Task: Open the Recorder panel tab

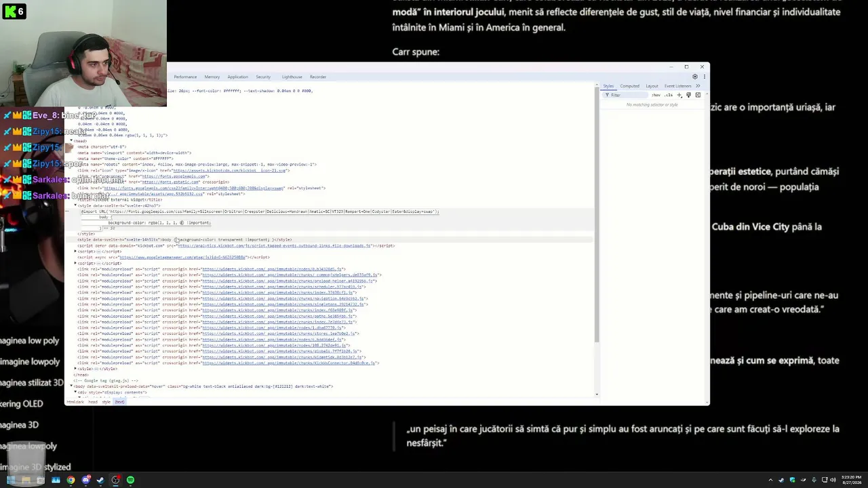Action: tap(318, 77)
